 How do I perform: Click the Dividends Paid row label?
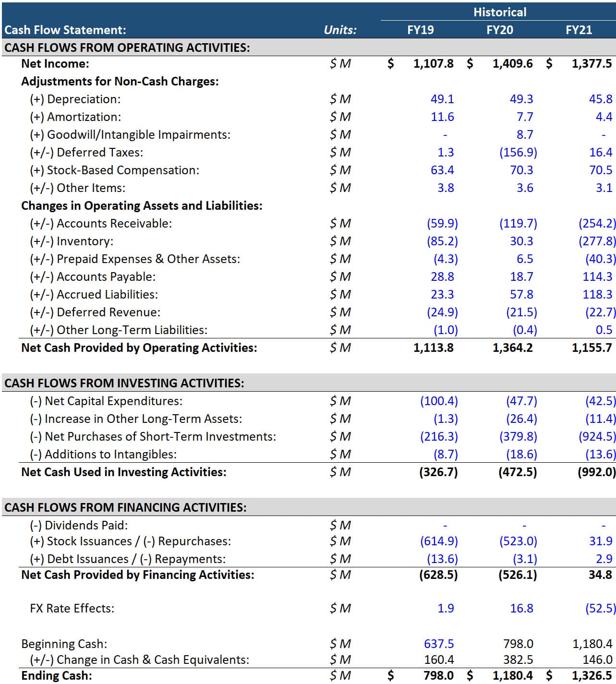pyautogui.click(x=70, y=524)
